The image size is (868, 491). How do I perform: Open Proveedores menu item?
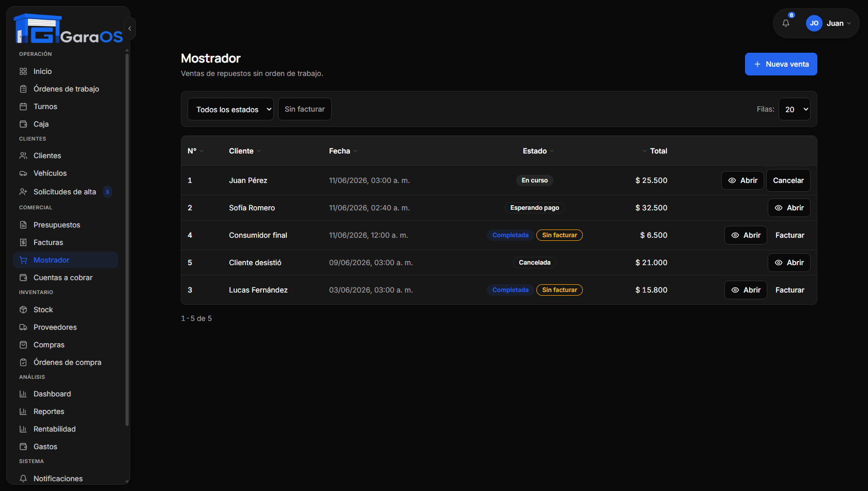click(66, 327)
